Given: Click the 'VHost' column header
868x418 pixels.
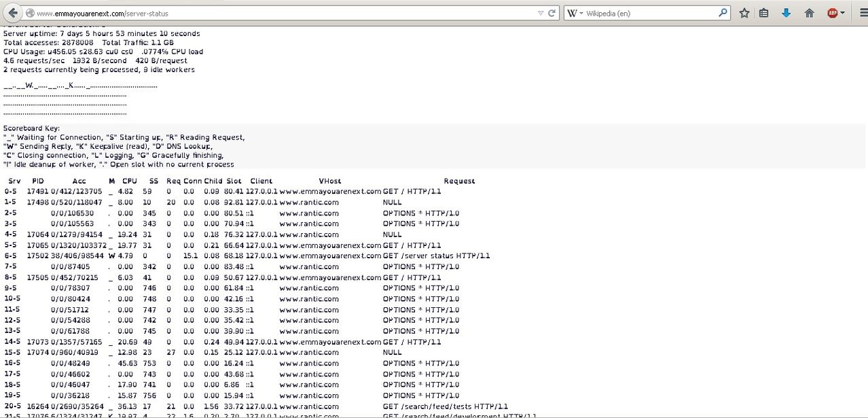Looking at the screenshot, I should coord(330,181).
